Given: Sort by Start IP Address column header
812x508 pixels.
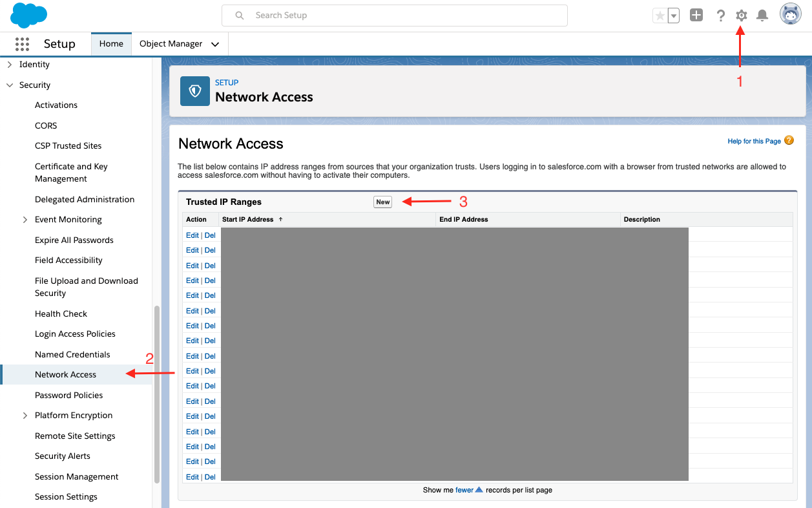Looking at the screenshot, I should pos(248,220).
